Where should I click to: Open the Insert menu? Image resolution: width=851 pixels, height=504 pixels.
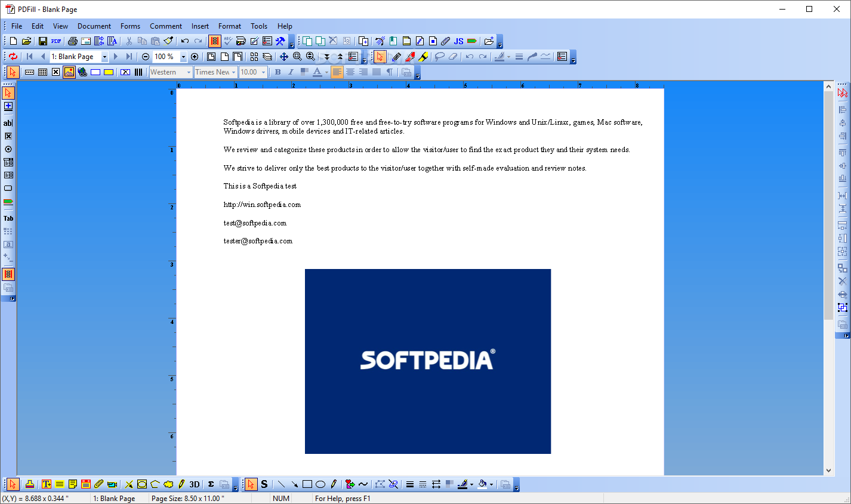point(200,26)
